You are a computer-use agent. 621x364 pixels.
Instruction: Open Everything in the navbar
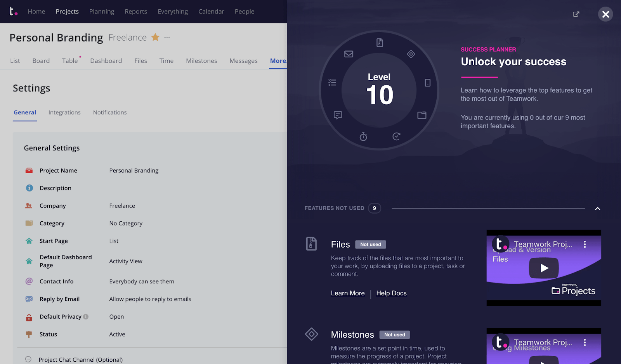pyautogui.click(x=173, y=12)
